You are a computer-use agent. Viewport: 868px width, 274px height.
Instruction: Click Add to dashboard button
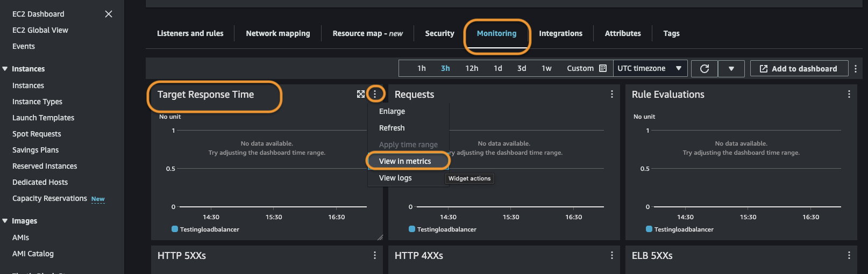(799, 69)
